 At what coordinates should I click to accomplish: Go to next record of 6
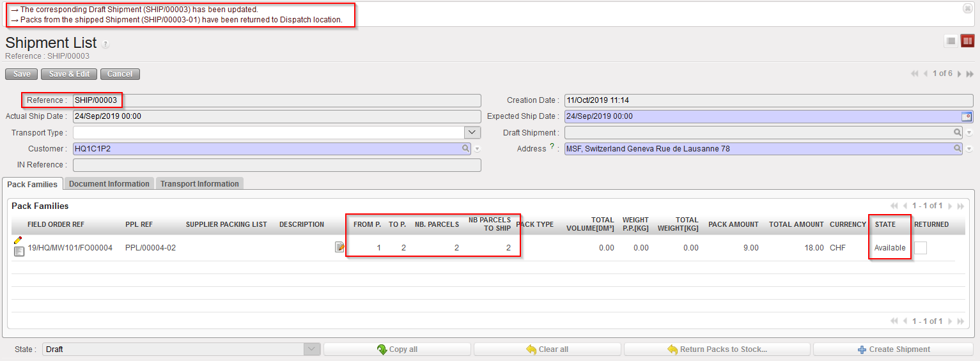pyautogui.click(x=959, y=74)
